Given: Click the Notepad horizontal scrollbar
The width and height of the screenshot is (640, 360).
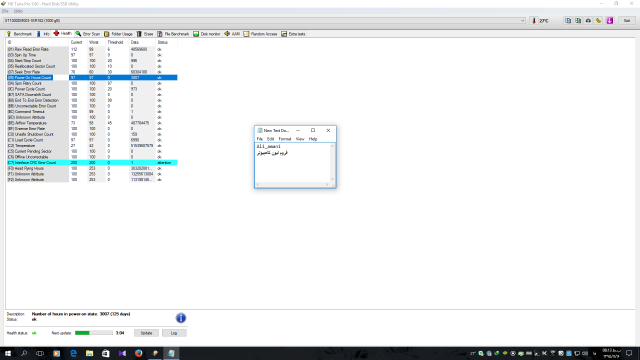Looking at the screenshot, I should pos(292,184).
